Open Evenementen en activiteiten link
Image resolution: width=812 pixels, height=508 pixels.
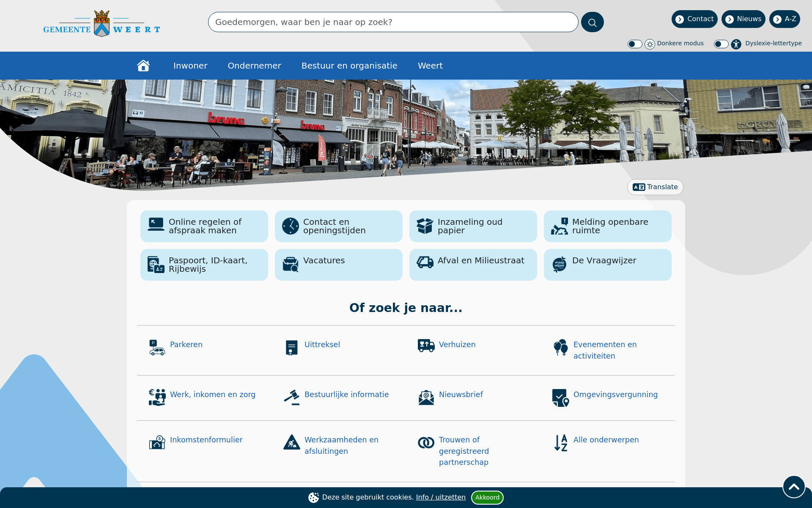click(605, 350)
